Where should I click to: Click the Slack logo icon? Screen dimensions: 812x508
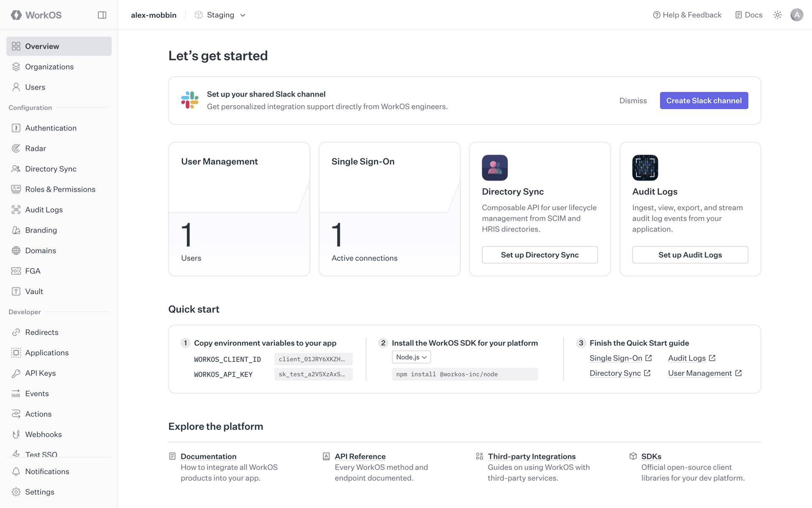pyautogui.click(x=190, y=100)
